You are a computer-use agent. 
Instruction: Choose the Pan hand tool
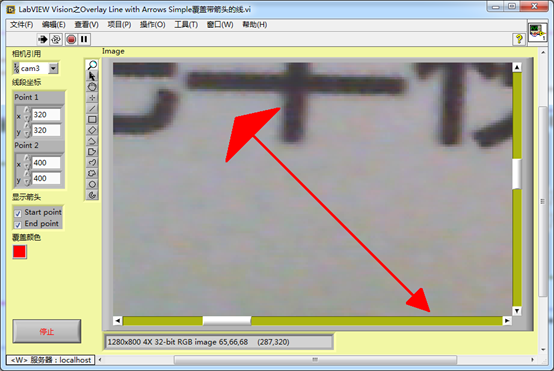(92, 87)
